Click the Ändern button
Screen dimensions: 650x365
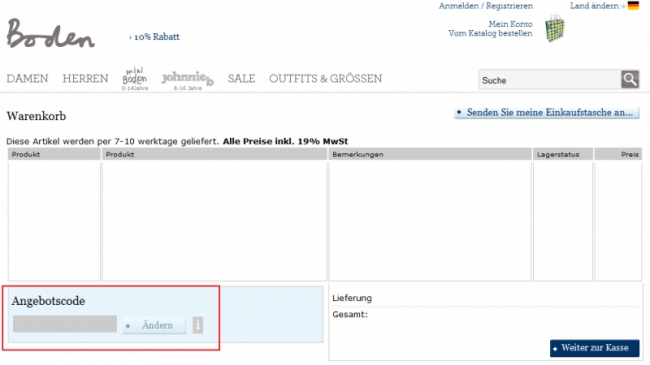click(154, 326)
